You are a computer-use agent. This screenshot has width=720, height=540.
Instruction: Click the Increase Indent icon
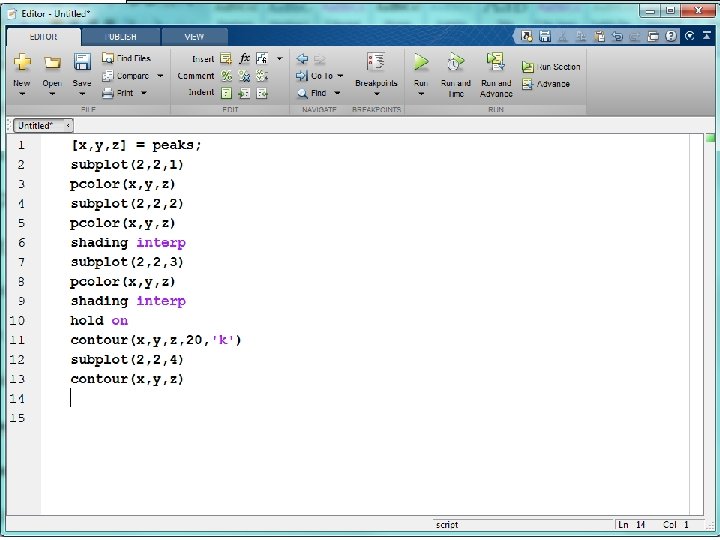tap(244, 93)
